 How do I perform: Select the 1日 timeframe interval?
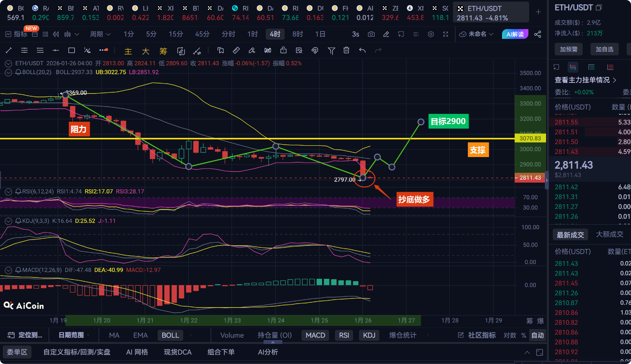(x=320, y=34)
